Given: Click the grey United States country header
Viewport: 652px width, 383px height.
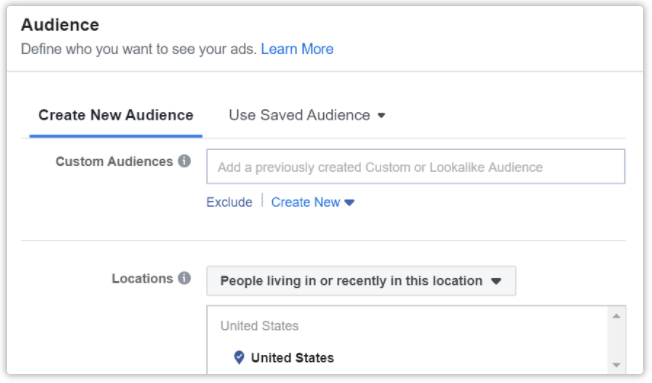Looking at the screenshot, I should click(x=259, y=326).
